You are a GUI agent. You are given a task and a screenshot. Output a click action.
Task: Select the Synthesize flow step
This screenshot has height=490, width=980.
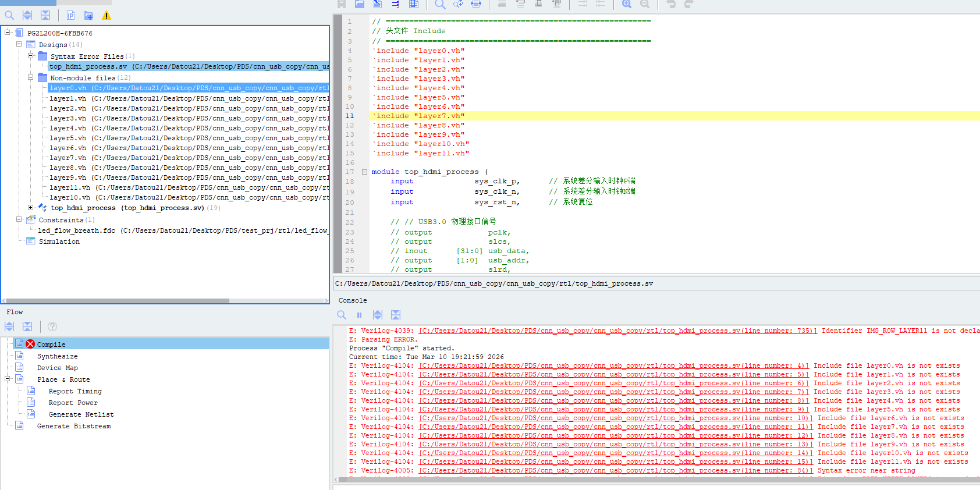(x=57, y=356)
